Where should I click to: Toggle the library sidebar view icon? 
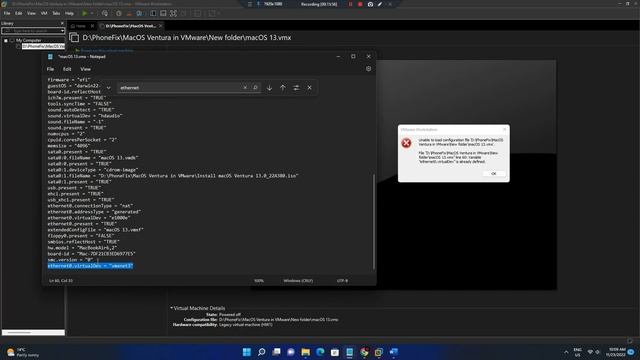(153, 13)
